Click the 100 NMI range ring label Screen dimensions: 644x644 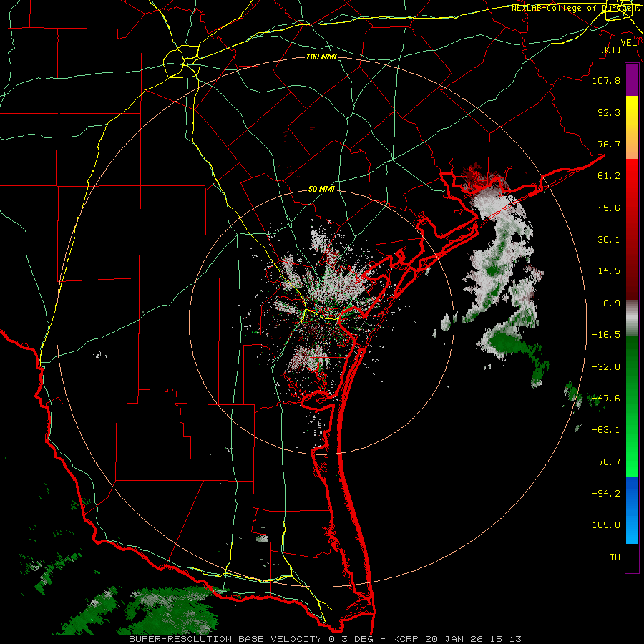(x=321, y=57)
